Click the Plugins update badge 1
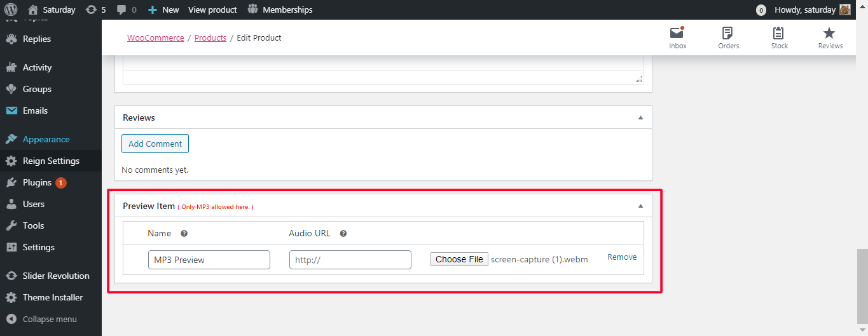This screenshot has height=336, width=868. click(61, 183)
